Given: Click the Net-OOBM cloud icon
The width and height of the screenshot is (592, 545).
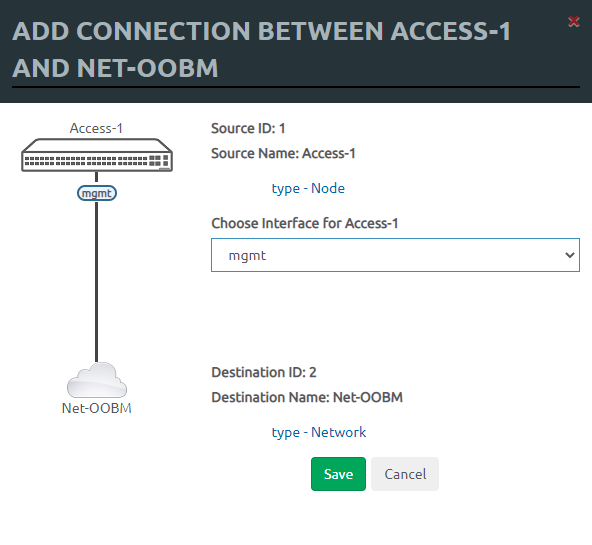Looking at the screenshot, I should [x=97, y=380].
